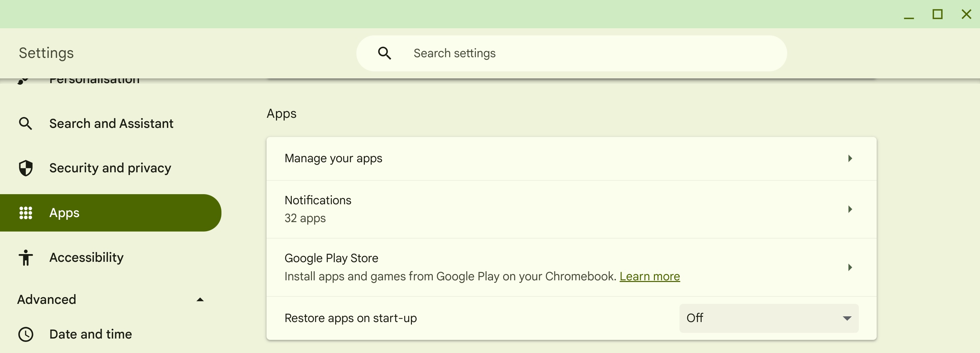Open the Learn more link about Google Play
This screenshot has height=353, width=980.
(x=650, y=277)
